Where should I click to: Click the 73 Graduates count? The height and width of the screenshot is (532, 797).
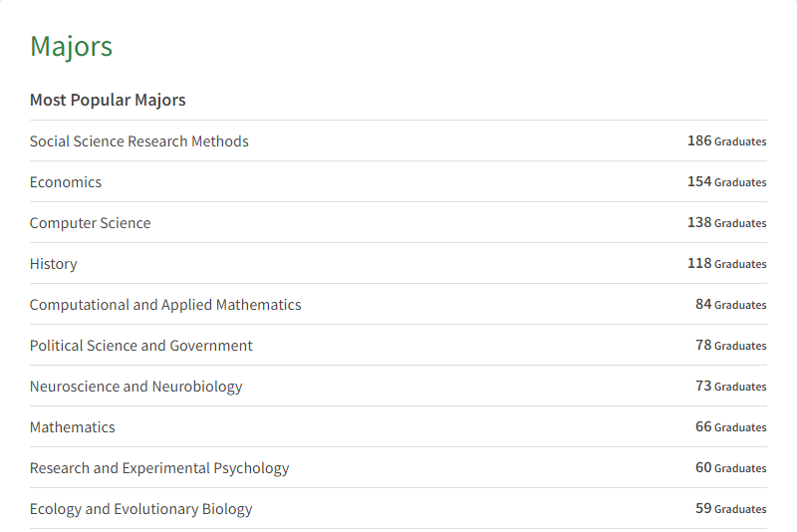730,387
